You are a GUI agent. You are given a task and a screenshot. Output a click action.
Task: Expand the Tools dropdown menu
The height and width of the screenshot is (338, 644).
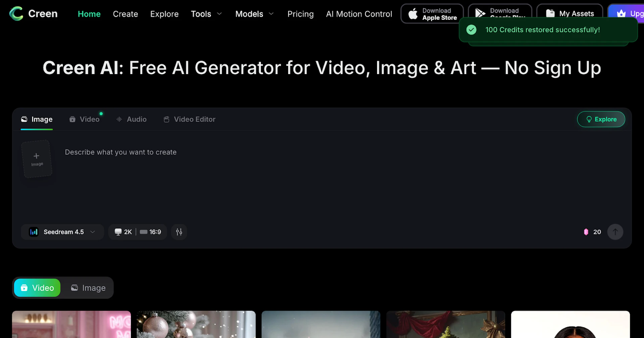(x=206, y=14)
